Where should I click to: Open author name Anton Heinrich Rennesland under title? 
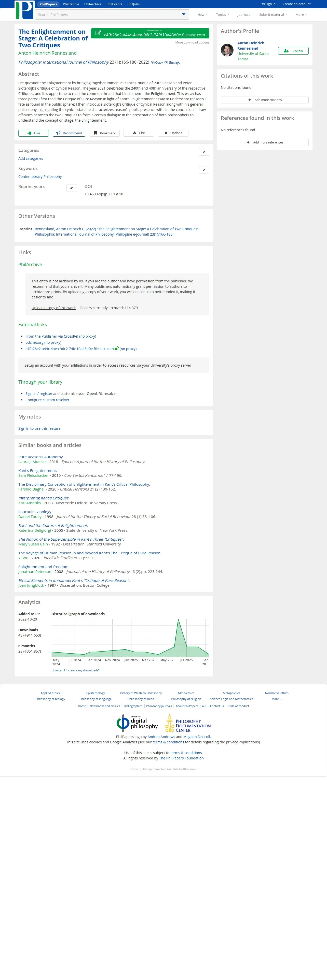click(x=48, y=53)
